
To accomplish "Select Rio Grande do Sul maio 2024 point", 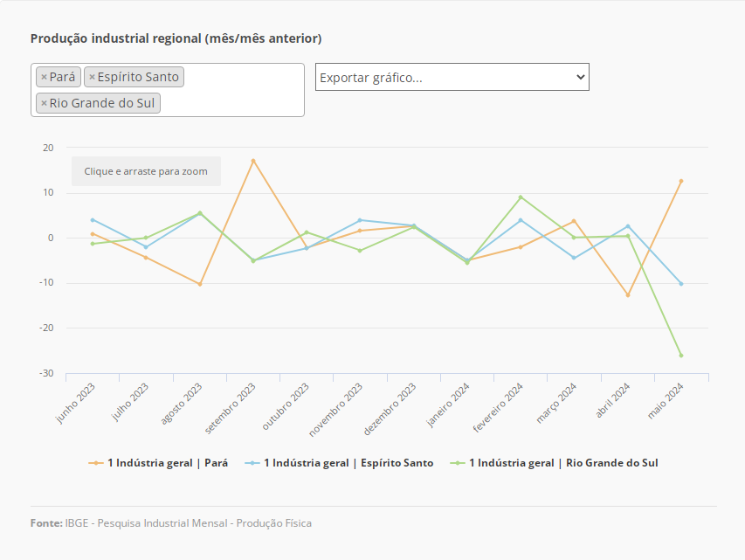I will point(681,356).
